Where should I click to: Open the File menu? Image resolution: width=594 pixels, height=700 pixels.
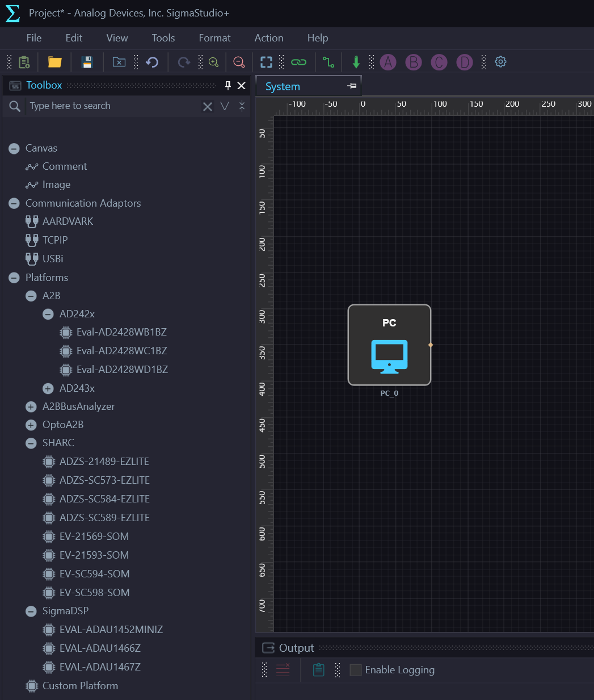click(34, 38)
